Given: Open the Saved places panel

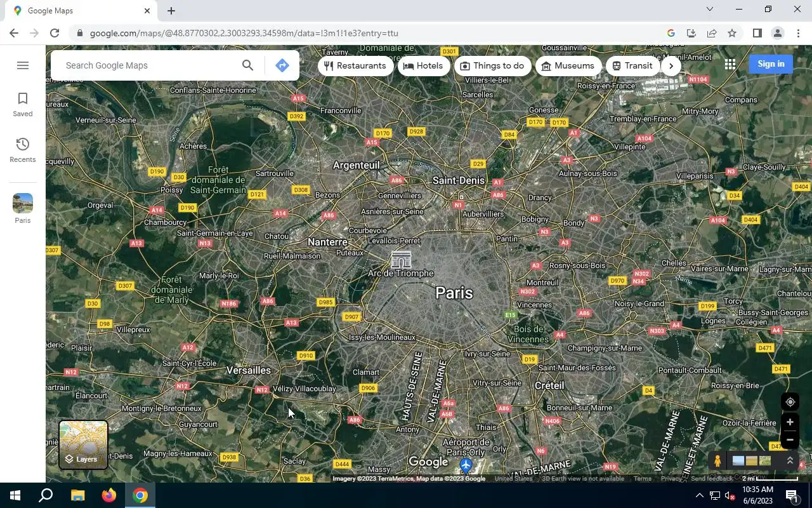Looking at the screenshot, I should pyautogui.click(x=23, y=105).
